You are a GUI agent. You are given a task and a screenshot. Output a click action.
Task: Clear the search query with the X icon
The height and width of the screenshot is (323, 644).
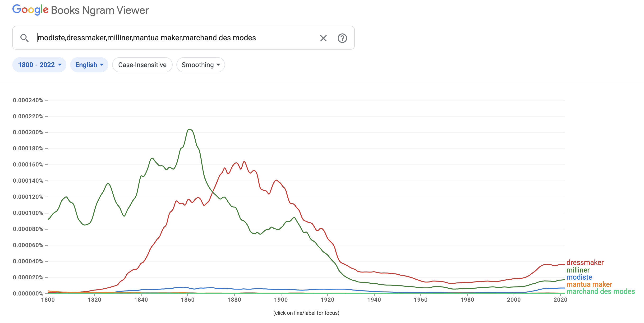pyautogui.click(x=323, y=38)
